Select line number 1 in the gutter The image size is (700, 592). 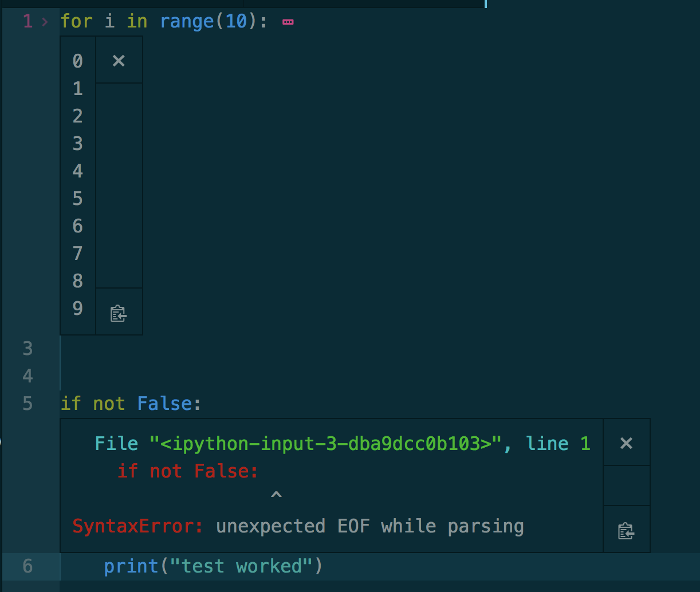pos(27,22)
